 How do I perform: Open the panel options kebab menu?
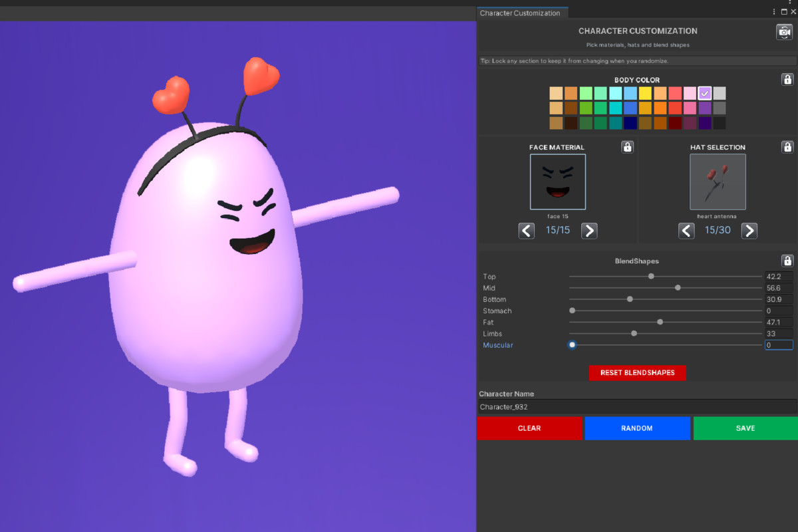pyautogui.click(x=773, y=11)
